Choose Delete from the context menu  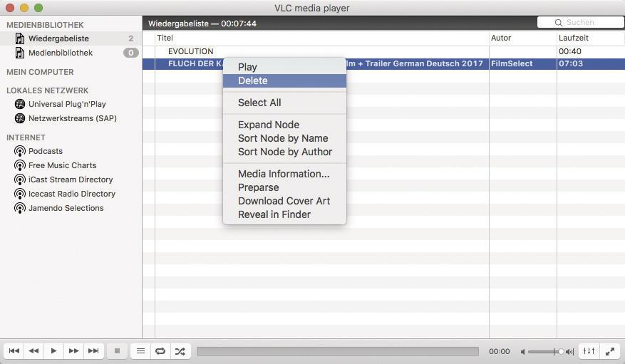[284, 80]
